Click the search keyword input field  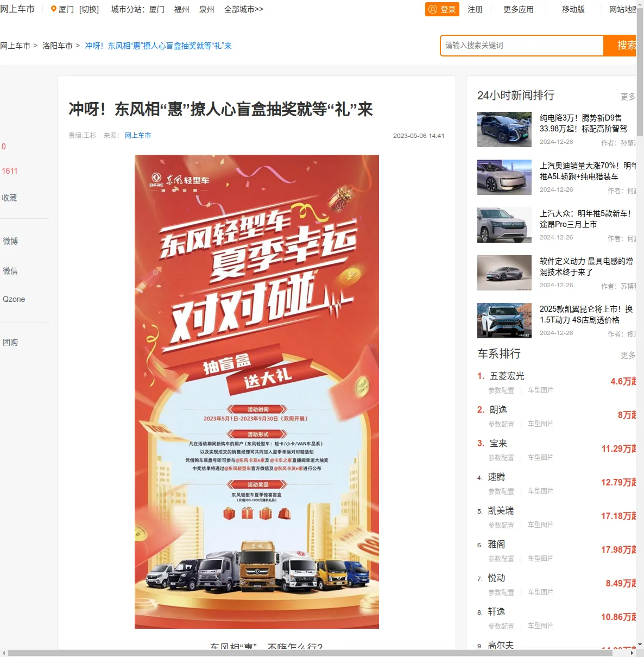522,46
